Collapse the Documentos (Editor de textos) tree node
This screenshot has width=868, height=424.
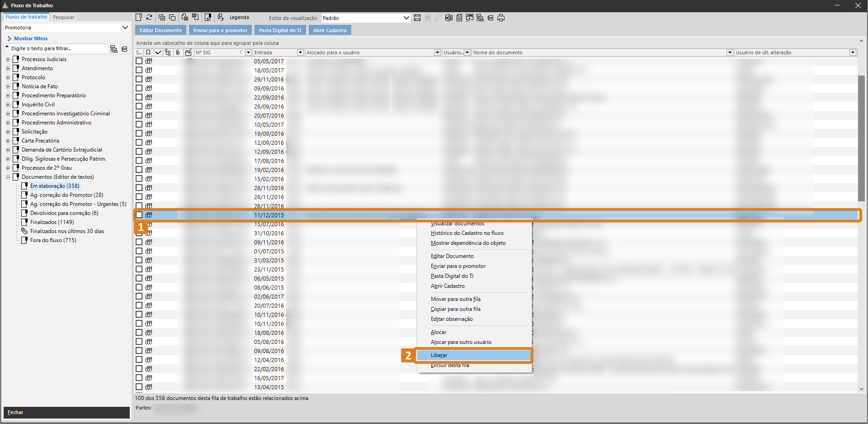8,176
